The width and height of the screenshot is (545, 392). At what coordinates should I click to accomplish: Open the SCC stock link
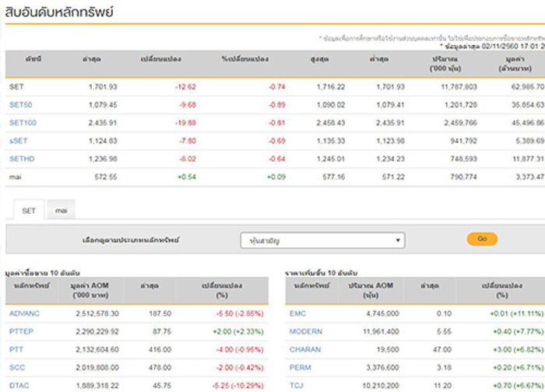tap(17, 367)
